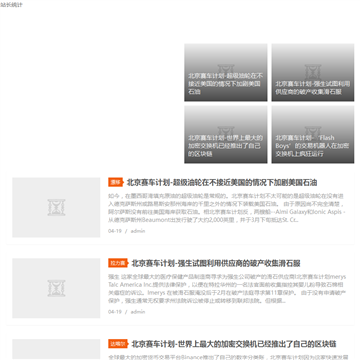Select the orange 拉力赛 category tag
The height and width of the screenshot is (360, 360).
coord(118,263)
